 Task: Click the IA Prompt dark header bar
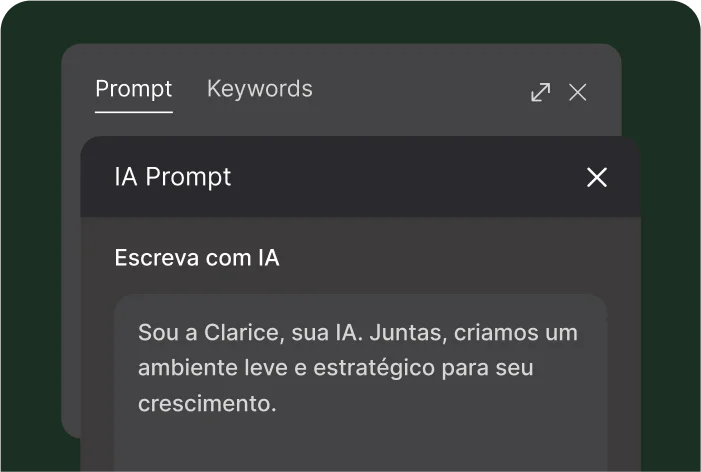[360, 177]
